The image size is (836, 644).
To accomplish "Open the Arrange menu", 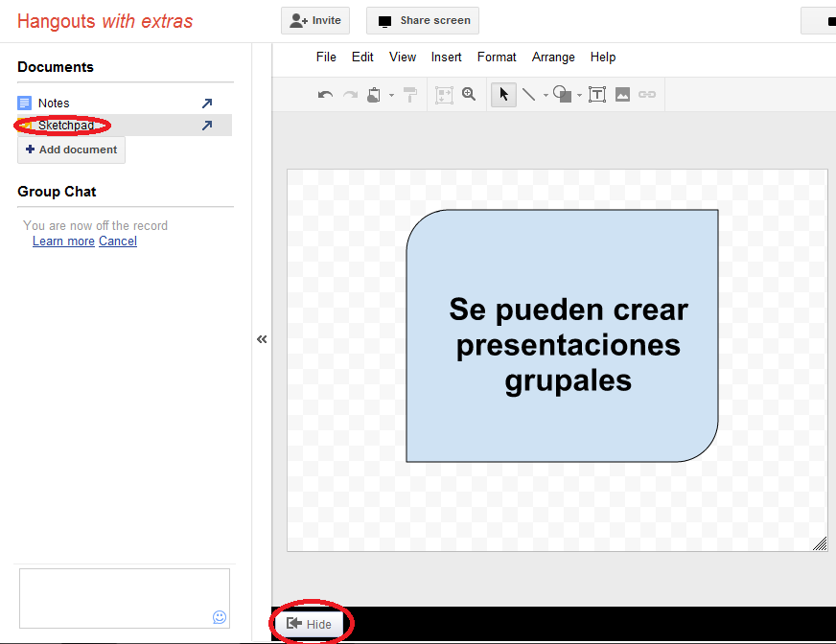I will (x=553, y=57).
